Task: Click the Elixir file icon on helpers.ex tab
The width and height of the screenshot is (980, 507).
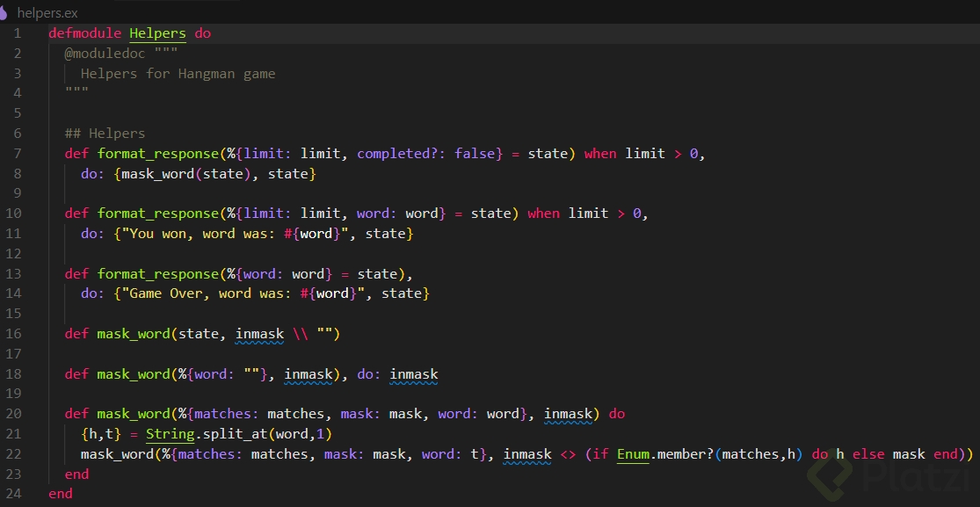Action: coord(4,12)
